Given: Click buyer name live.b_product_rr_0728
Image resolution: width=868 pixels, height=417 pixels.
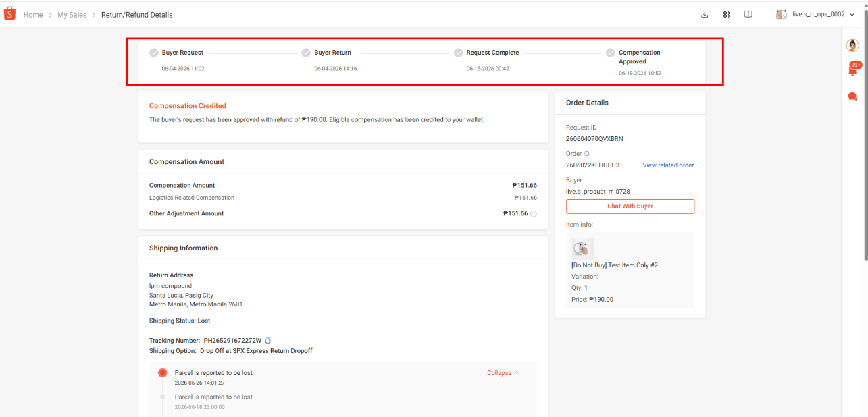Looking at the screenshot, I should point(598,192).
